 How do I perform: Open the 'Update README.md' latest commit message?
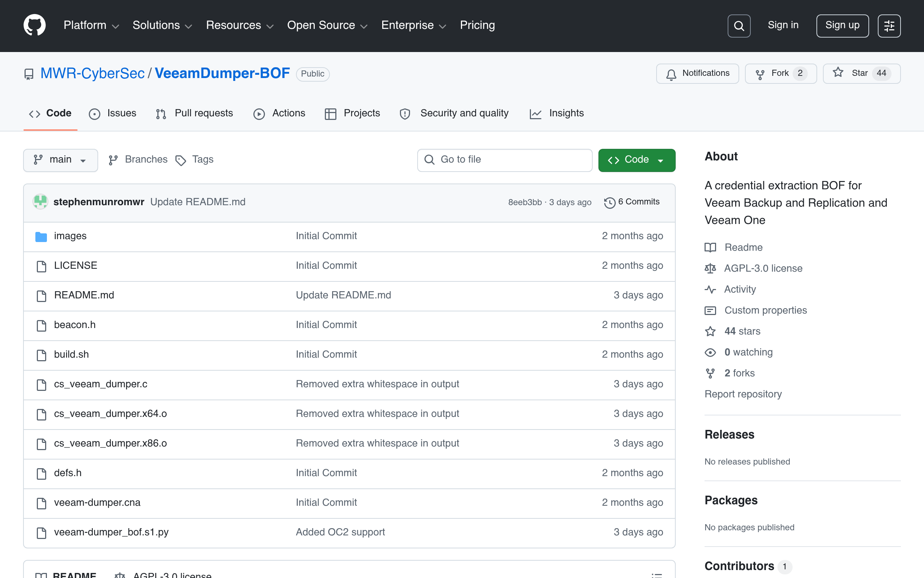tap(198, 202)
